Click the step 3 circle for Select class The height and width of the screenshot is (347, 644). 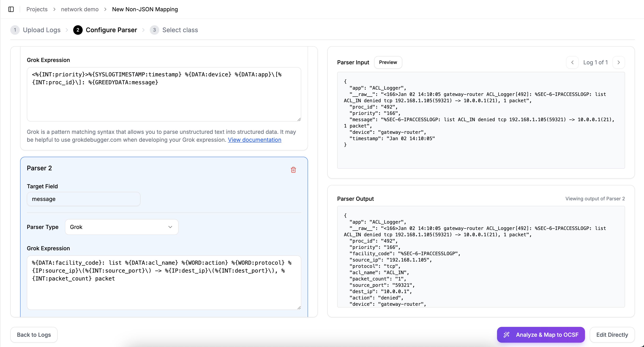[x=154, y=30]
